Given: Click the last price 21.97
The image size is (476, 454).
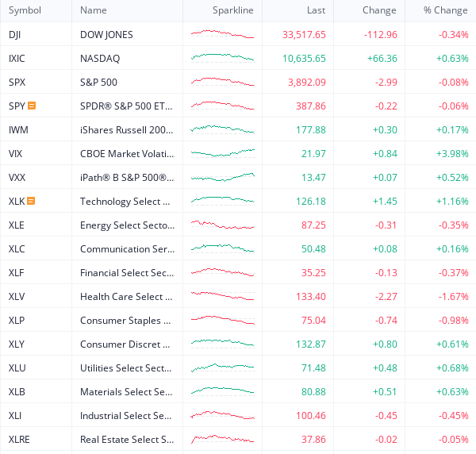Looking at the screenshot, I should 313,154.
